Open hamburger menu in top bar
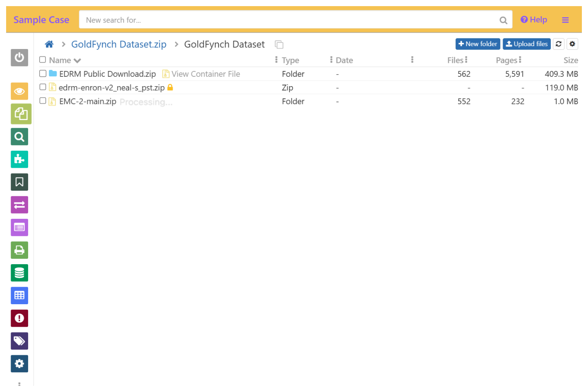 click(565, 20)
